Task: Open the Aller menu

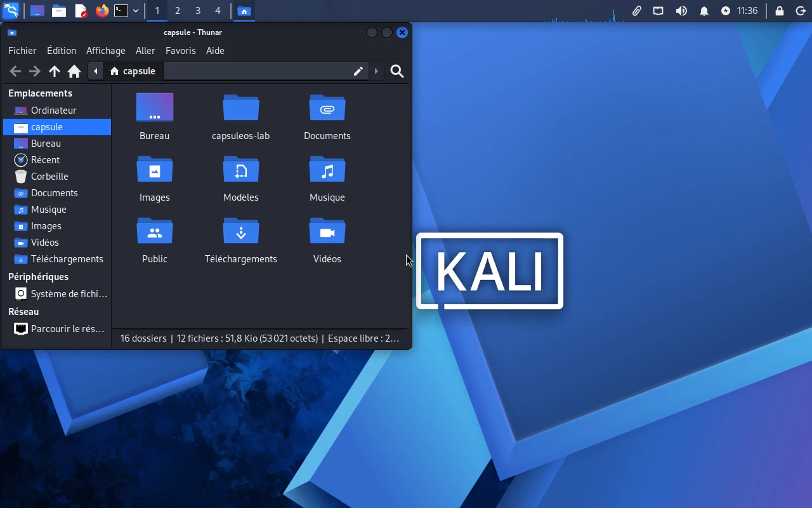Action: (x=145, y=51)
